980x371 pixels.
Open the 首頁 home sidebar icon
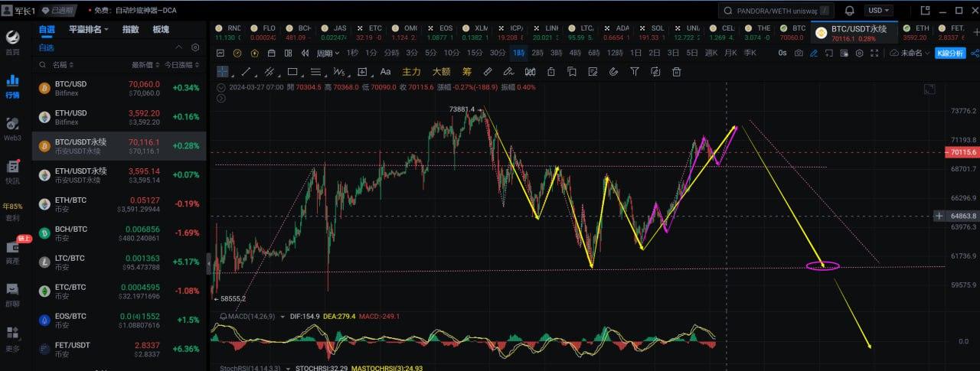click(x=12, y=43)
